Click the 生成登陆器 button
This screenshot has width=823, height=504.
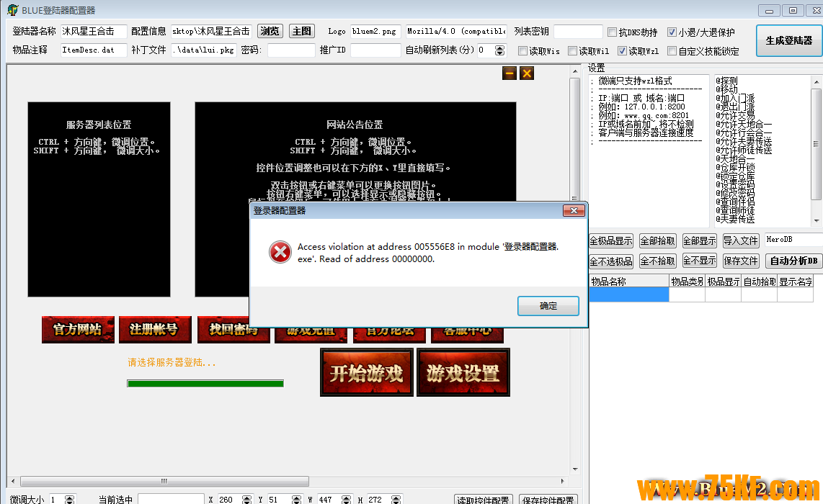tap(789, 40)
